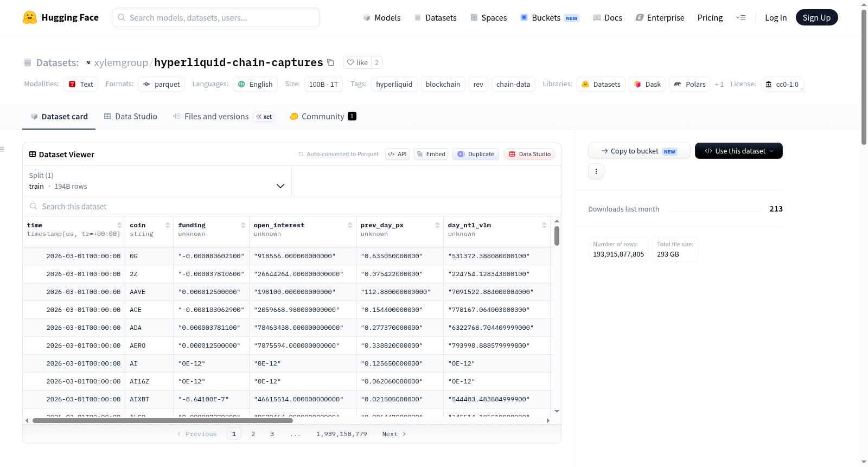Click the Sign Up button
This screenshot has height=467, width=868.
tap(816, 17)
